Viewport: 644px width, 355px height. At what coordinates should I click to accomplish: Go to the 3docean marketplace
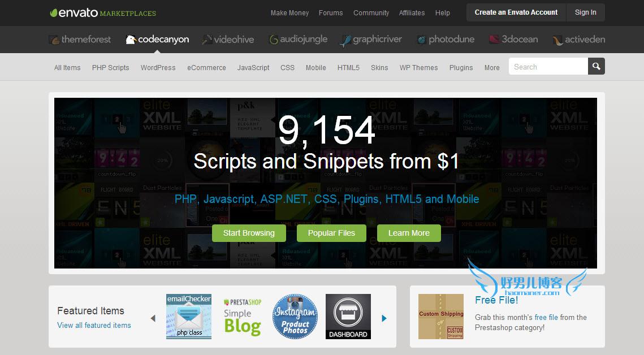513,40
